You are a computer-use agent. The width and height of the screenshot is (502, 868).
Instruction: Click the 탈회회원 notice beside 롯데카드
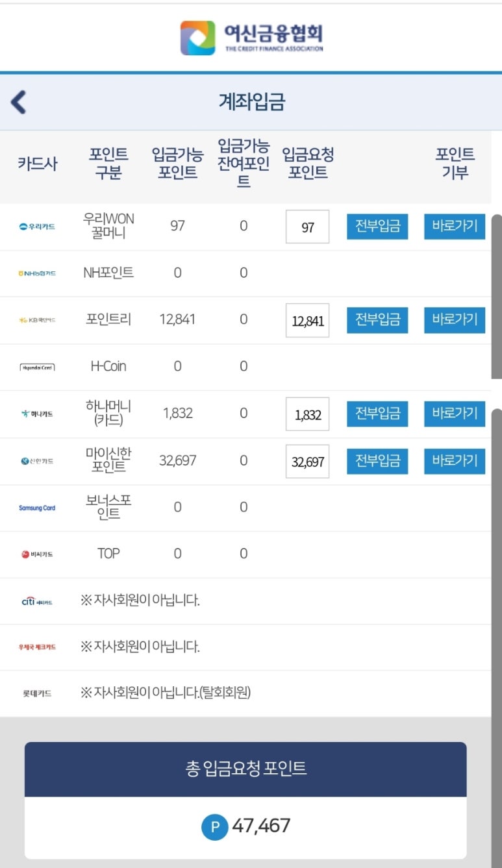166,693
